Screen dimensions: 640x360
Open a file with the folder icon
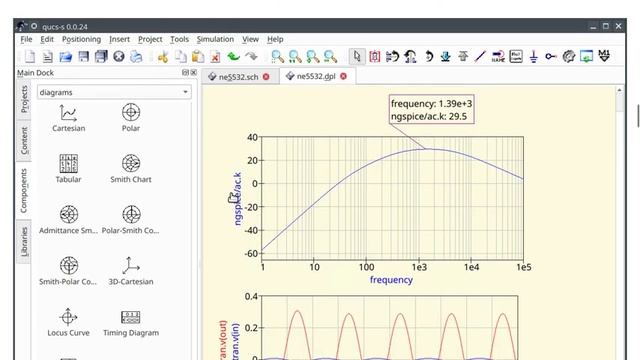tap(65, 56)
